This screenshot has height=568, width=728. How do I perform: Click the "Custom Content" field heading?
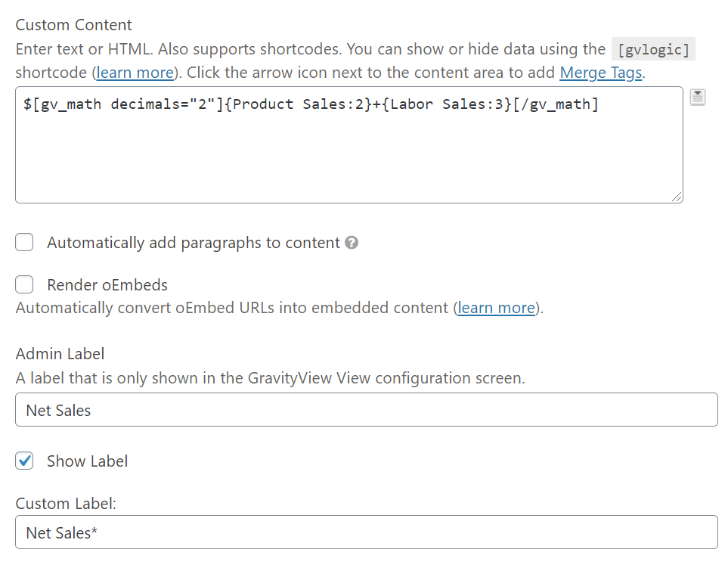pyautogui.click(x=73, y=25)
